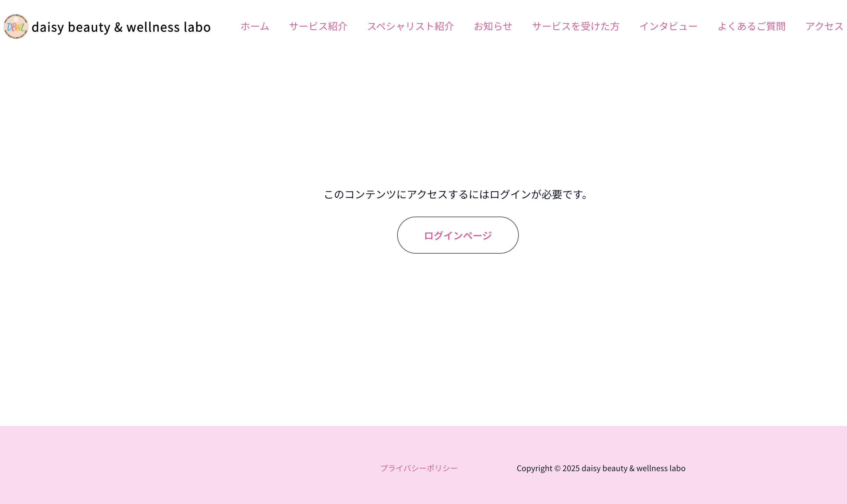Select お知らせ in the navigation

click(x=493, y=26)
